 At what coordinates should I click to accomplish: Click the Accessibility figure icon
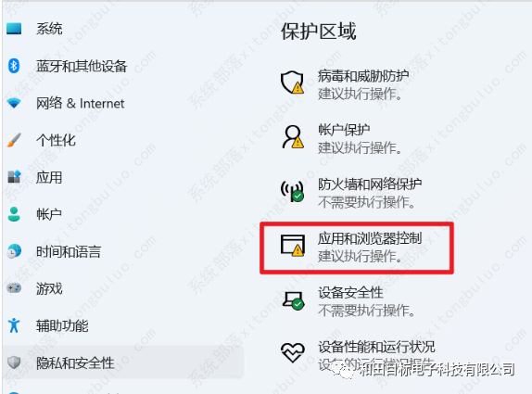point(14,325)
